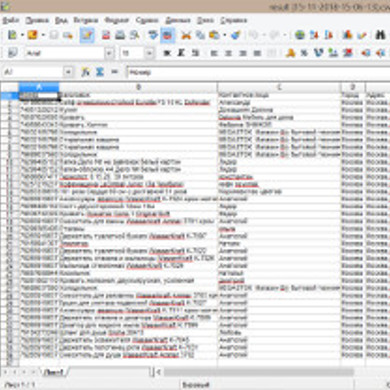
Task: Select column B header
Action: click(138, 87)
